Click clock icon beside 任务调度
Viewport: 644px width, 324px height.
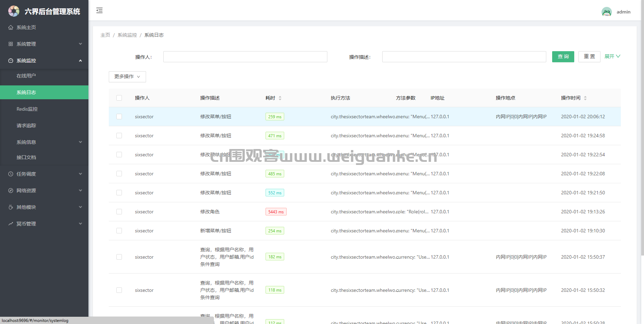pyautogui.click(x=11, y=174)
